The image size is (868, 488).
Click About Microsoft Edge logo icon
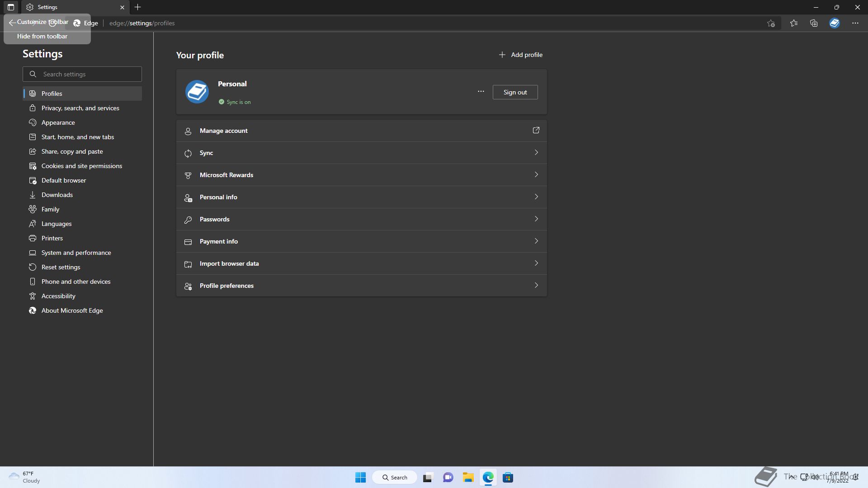pyautogui.click(x=33, y=310)
